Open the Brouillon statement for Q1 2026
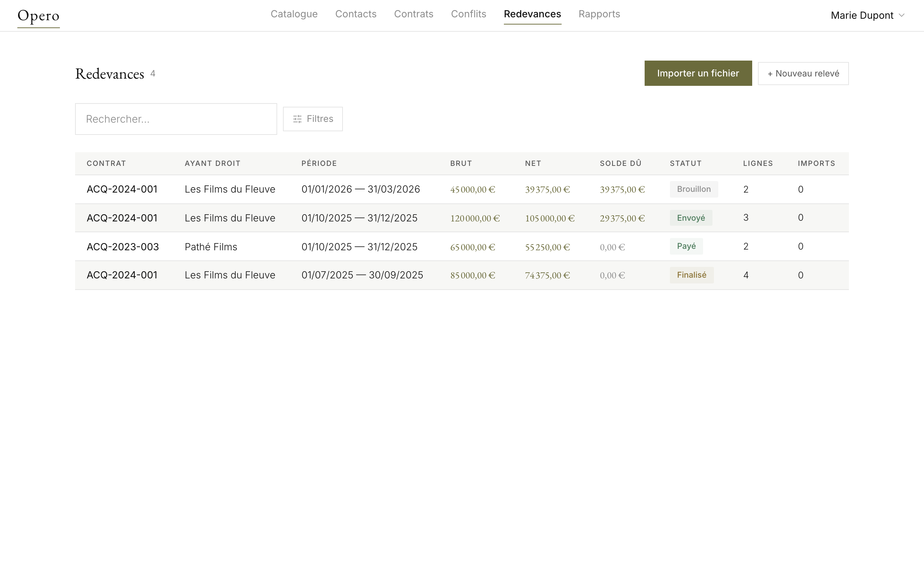Image resolution: width=924 pixels, height=577 pixels. pyautogui.click(x=693, y=189)
